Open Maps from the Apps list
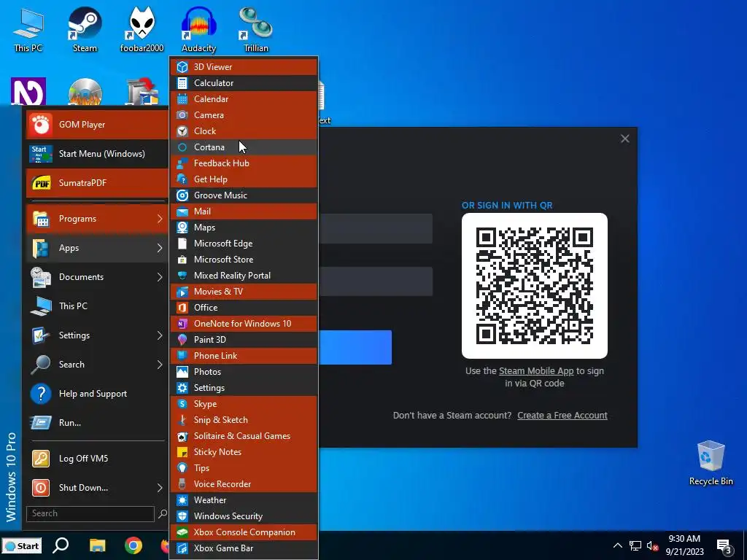 (x=244, y=227)
